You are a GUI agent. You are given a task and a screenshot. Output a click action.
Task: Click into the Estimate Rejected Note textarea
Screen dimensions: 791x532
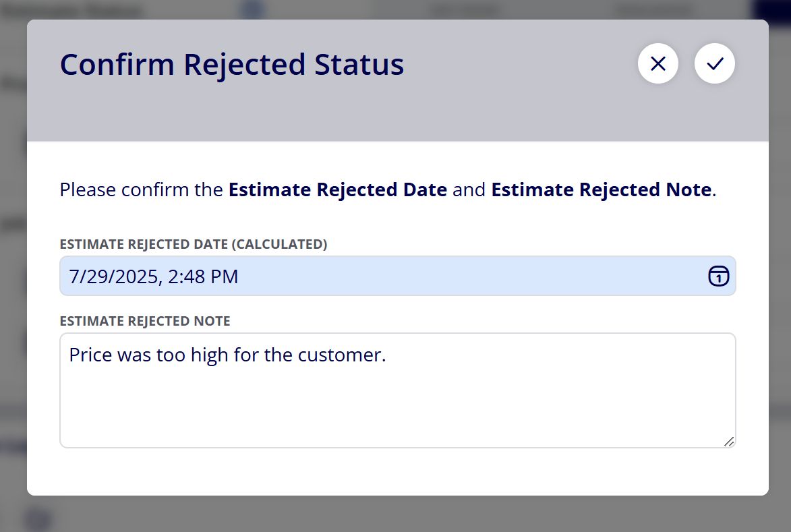click(397, 390)
